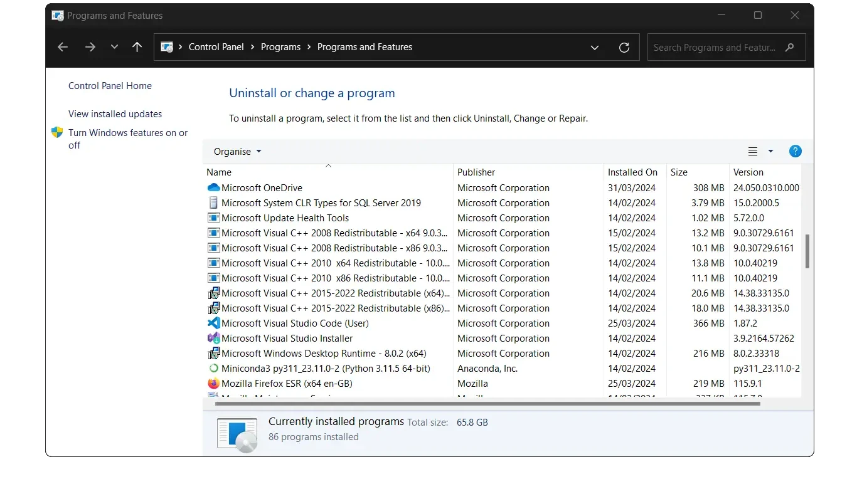This screenshot has width=857, height=504.
Task: Click version 8.0.2.33318 cell
Action: coord(756,353)
